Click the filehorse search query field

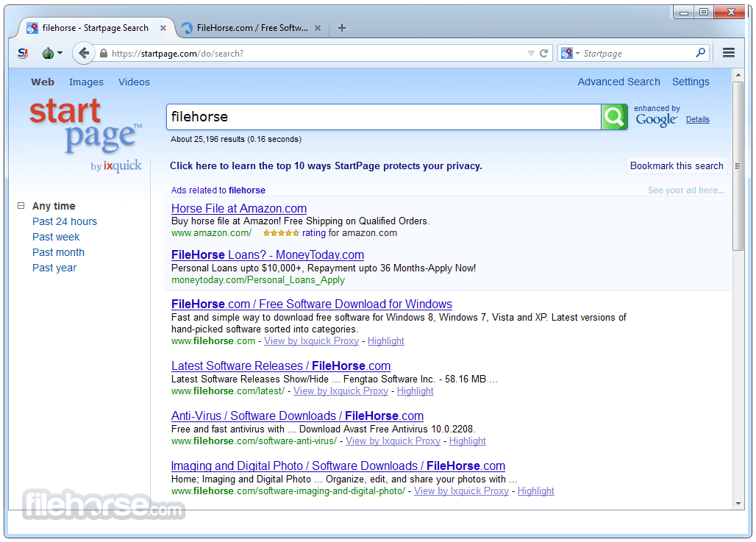(383, 117)
